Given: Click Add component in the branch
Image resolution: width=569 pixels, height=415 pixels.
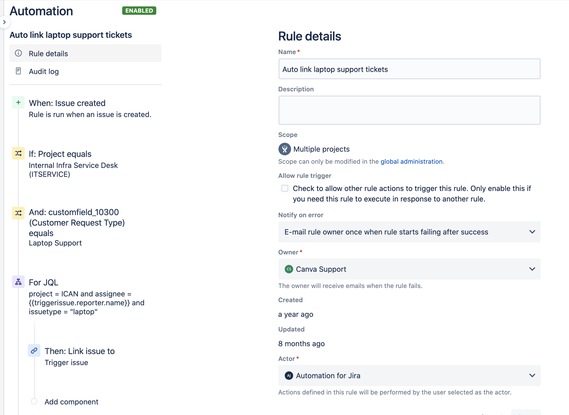Looking at the screenshot, I should click(71, 402).
